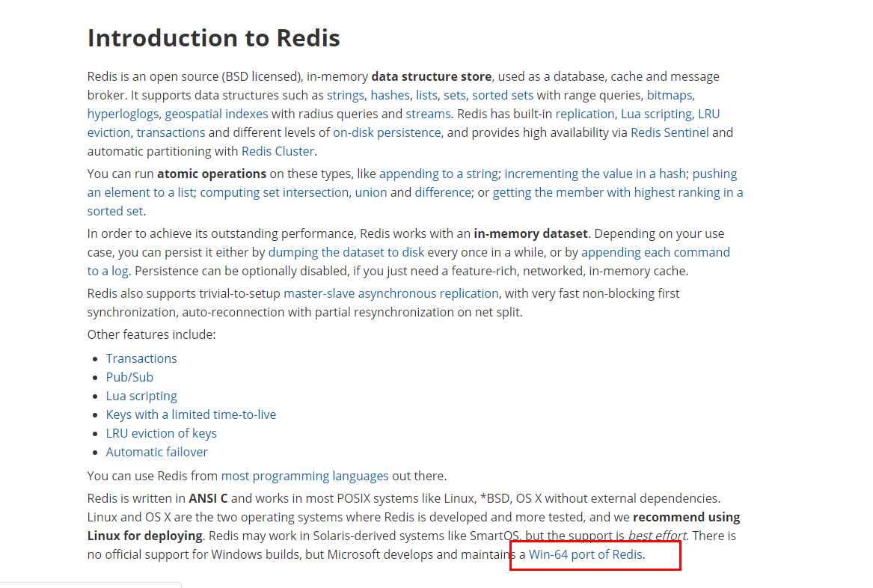Viewport: 873px width, 588px height.
Task: Open the Lua scripting link in paragraph
Action: pyautogui.click(x=656, y=114)
